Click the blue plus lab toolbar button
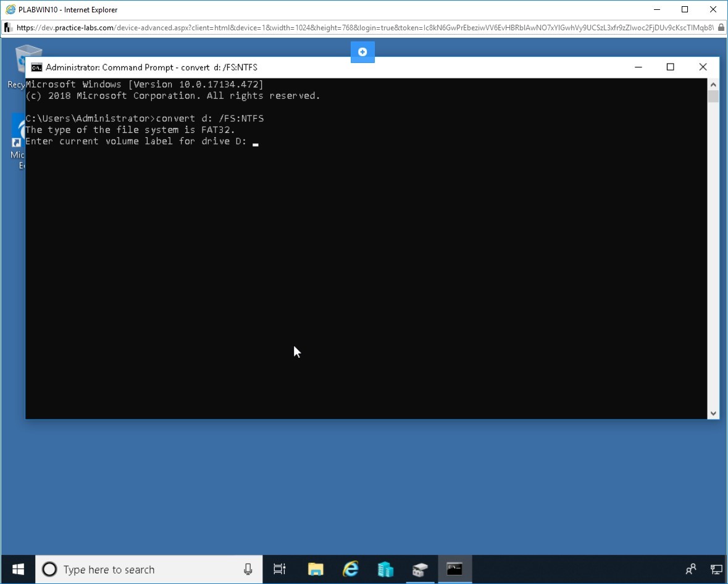Screen dimensions: 728x584 pyautogui.click(x=362, y=52)
